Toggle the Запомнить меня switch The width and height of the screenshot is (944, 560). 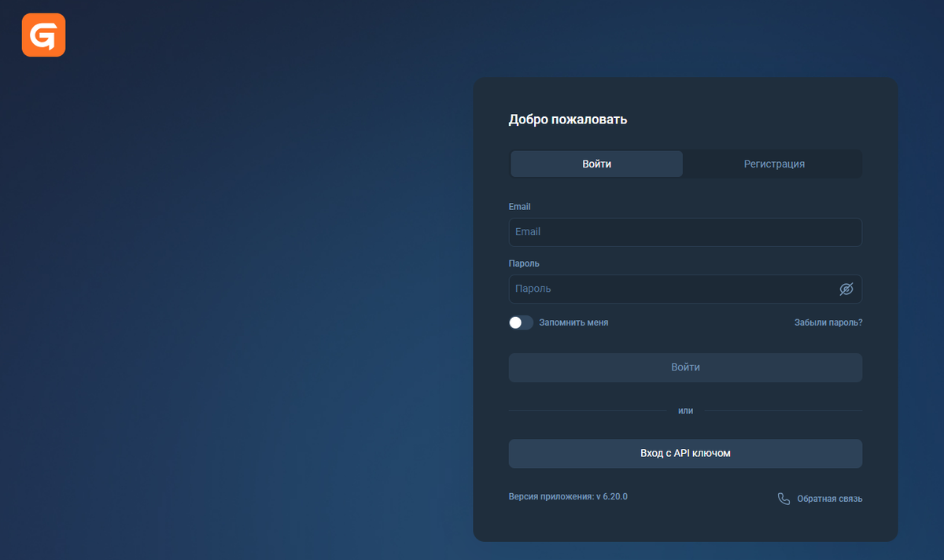[x=521, y=322]
